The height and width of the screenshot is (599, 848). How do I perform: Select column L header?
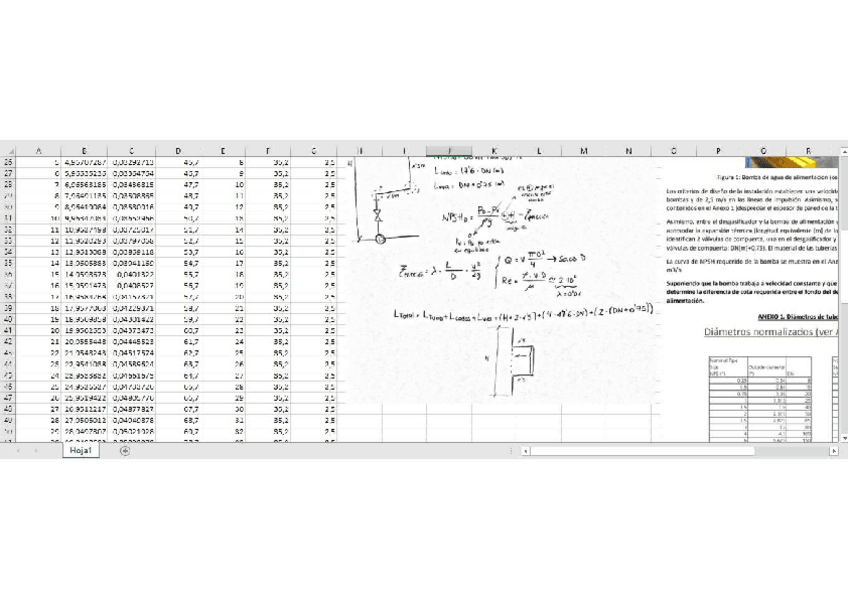(x=539, y=151)
